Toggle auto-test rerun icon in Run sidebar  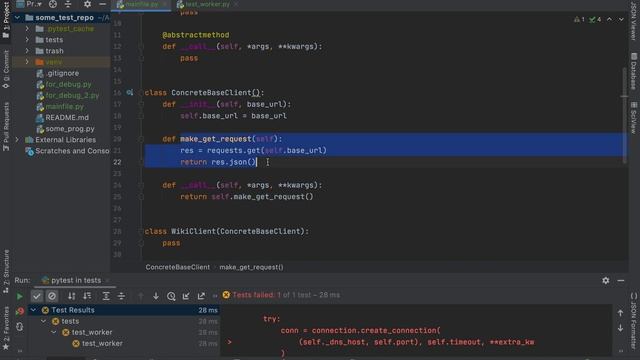20,327
